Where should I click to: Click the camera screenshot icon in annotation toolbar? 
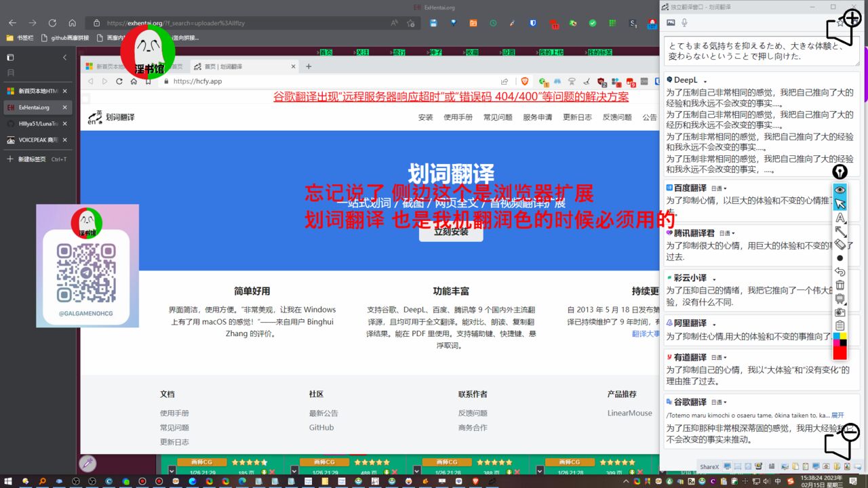pyautogui.click(x=840, y=312)
